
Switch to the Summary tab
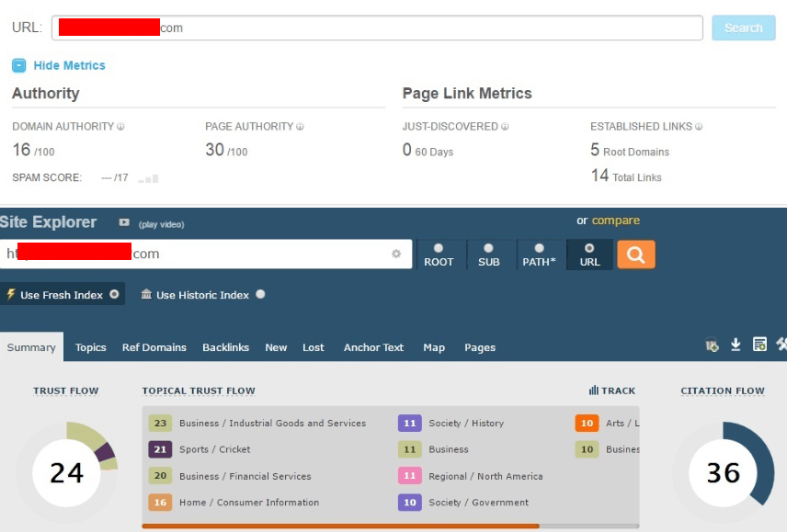[31, 347]
